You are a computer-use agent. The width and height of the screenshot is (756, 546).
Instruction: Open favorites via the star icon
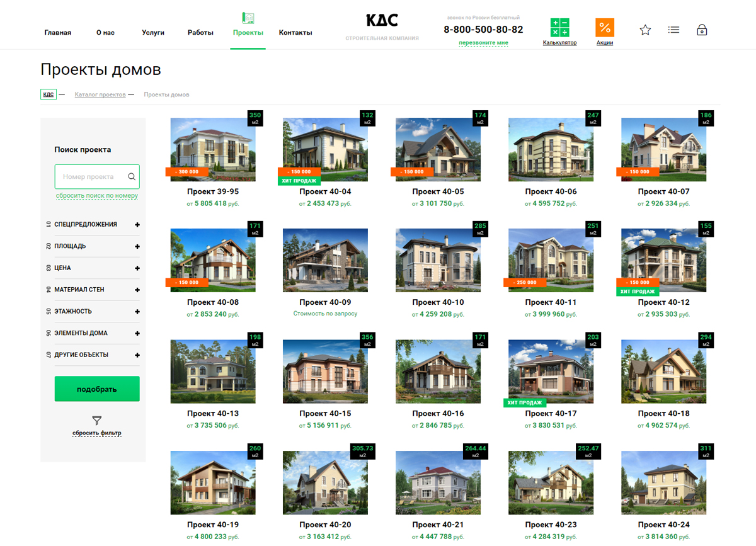click(645, 30)
